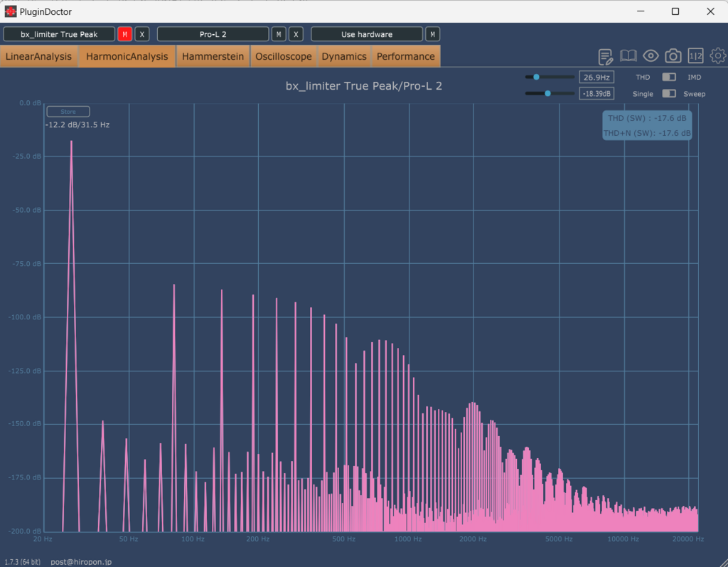Open the notes editor icon
Image resolution: width=728 pixels, height=567 pixels.
606,56
